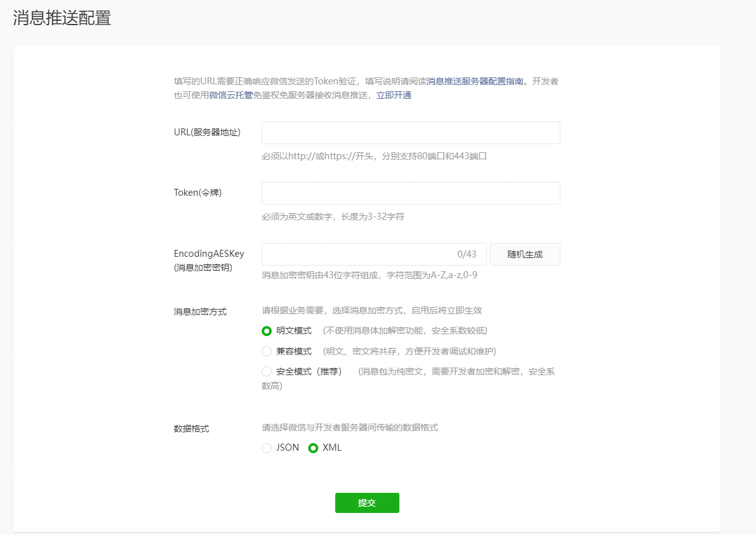Focus the EncodingAESKey input field
Screen dimensions: 756x535
click(x=374, y=254)
